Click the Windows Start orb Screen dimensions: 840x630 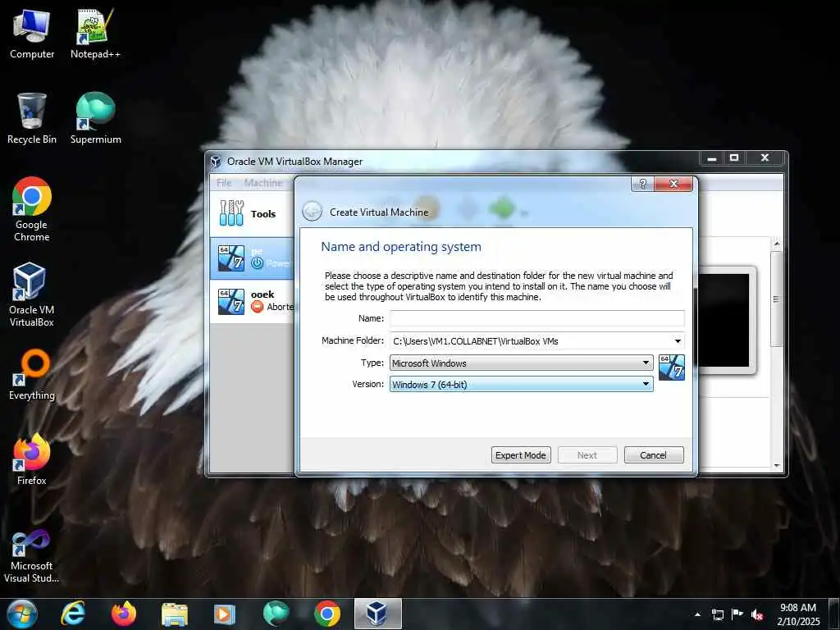[x=22, y=614]
